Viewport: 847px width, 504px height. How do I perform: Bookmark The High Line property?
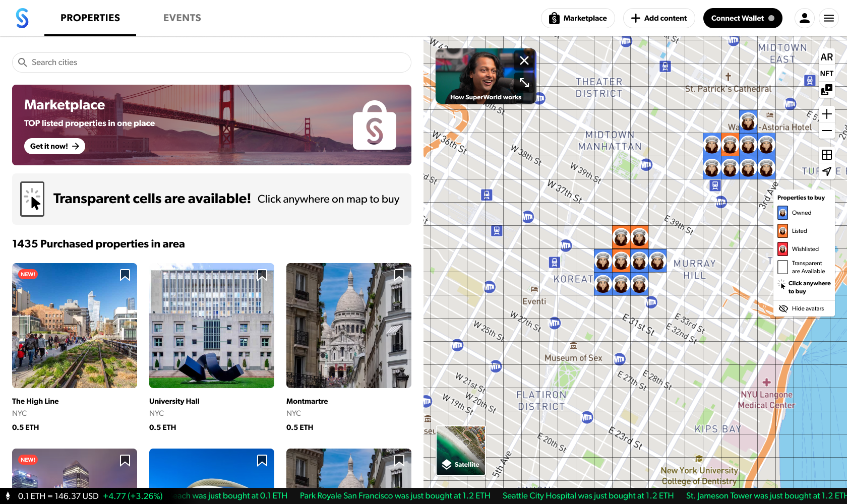(x=125, y=275)
